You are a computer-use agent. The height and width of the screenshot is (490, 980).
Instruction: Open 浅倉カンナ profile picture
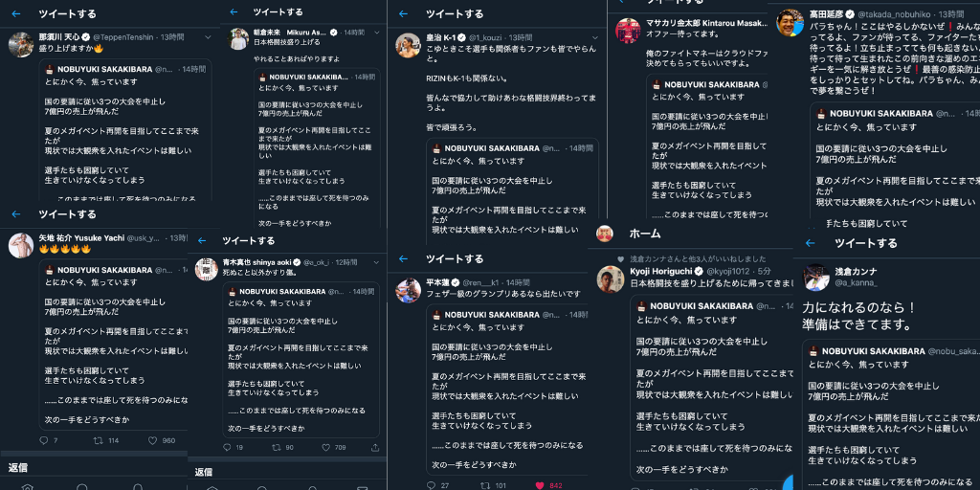815,277
